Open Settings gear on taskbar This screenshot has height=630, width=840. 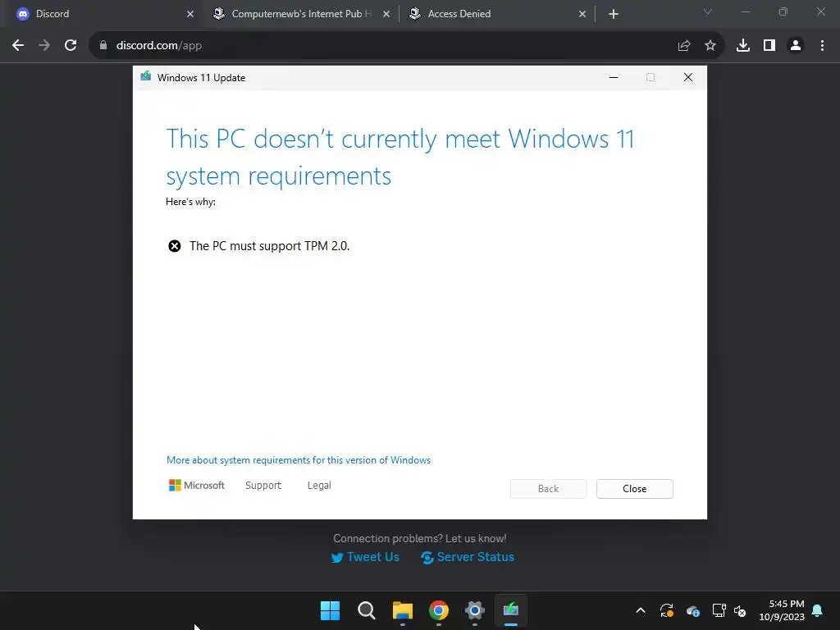pos(475,610)
